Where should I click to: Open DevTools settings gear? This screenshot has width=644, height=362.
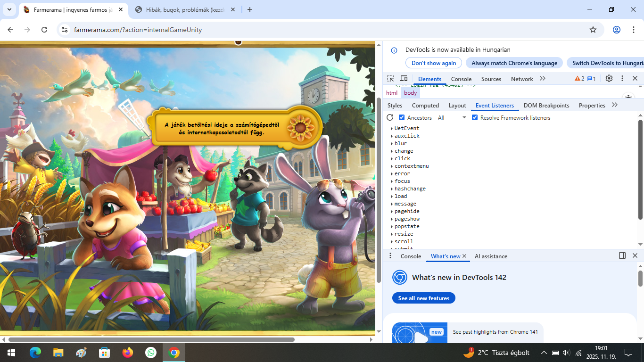(x=609, y=79)
